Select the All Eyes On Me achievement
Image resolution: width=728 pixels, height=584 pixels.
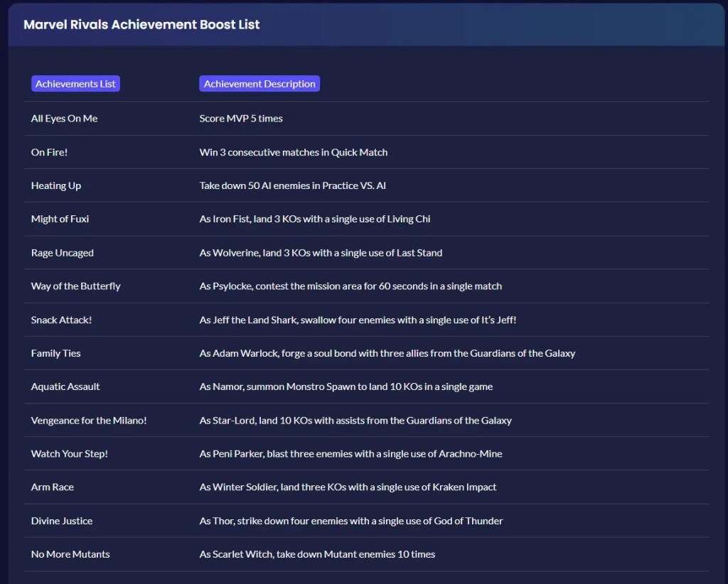(x=64, y=118)
